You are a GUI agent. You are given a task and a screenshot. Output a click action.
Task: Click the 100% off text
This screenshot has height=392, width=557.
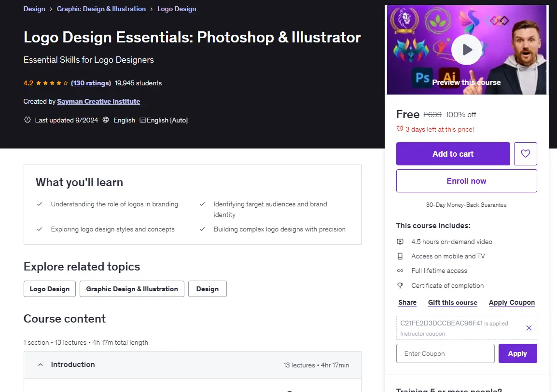(461, 115)
